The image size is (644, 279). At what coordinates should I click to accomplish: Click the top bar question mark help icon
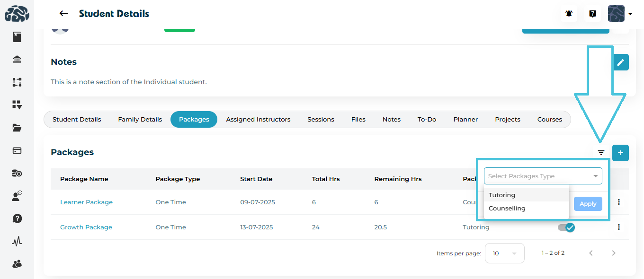coord(592,14)
